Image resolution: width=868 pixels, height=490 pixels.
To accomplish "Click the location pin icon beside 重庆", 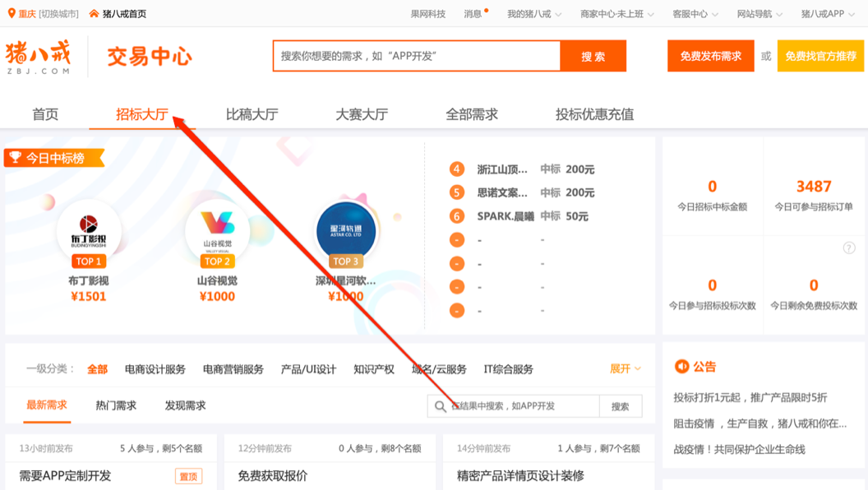I will coord(11,13).
